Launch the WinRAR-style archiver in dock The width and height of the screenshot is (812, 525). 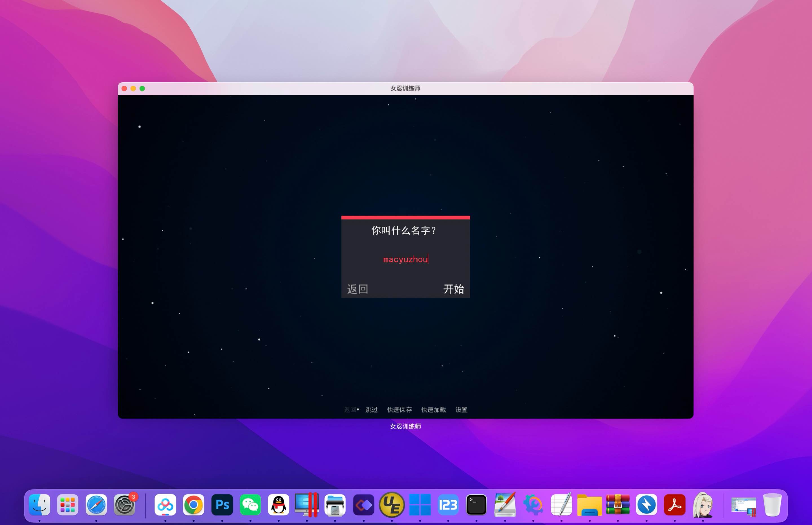[x=618, y=504]
